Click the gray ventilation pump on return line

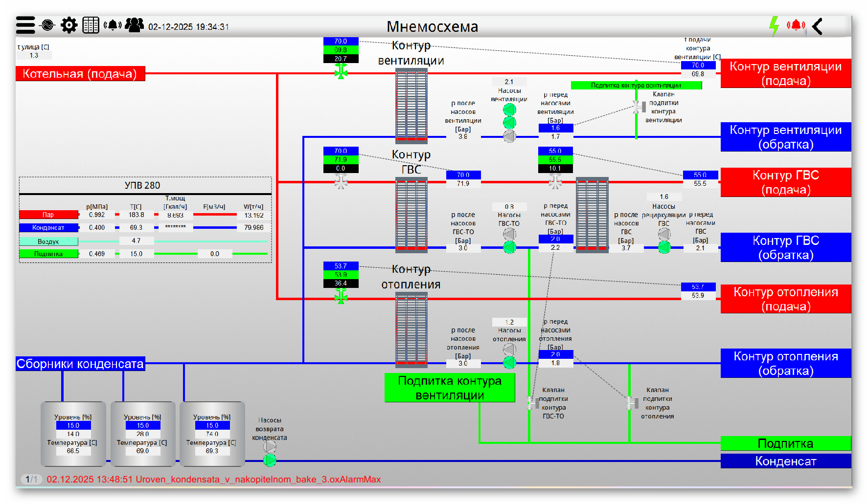tap(509, 136)
